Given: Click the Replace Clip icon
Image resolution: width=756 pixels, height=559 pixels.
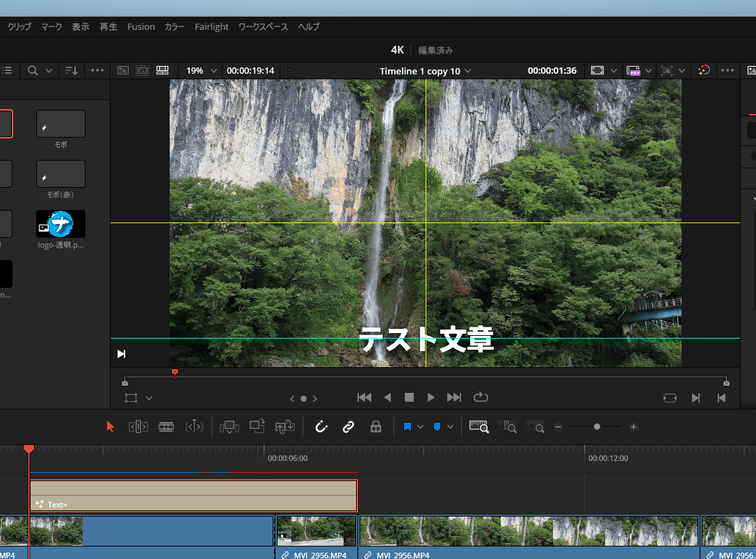Looking at the screenshot, I should (285, 426).
